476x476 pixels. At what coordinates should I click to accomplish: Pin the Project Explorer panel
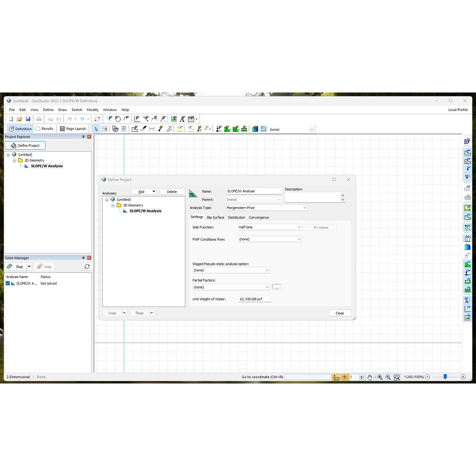[x=83, y=137]
